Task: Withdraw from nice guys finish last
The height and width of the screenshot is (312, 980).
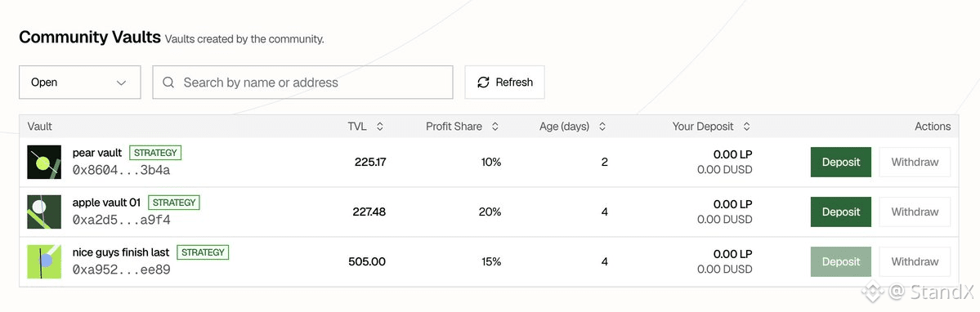Action: coord(915,262)
